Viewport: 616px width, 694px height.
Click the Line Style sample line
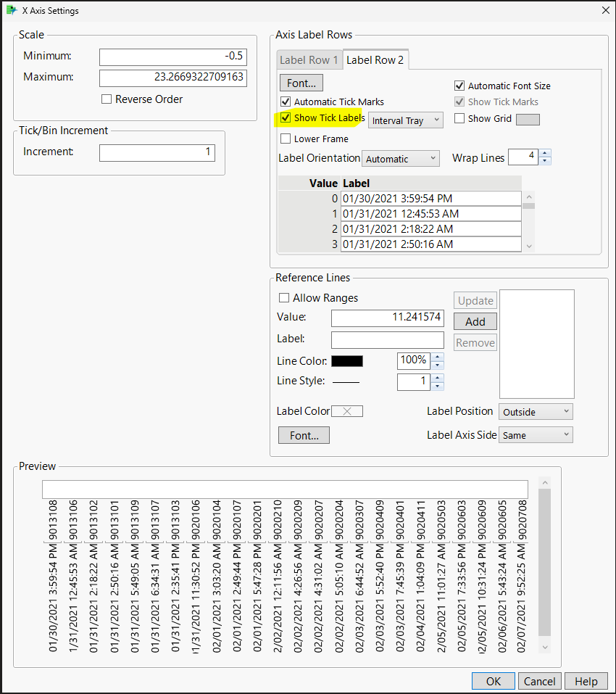pos(346,381)
